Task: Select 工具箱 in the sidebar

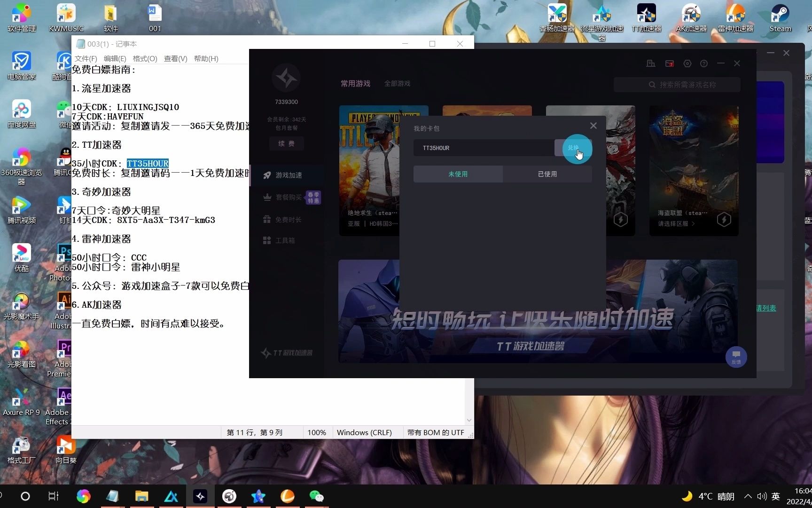Action: (288, 240)
